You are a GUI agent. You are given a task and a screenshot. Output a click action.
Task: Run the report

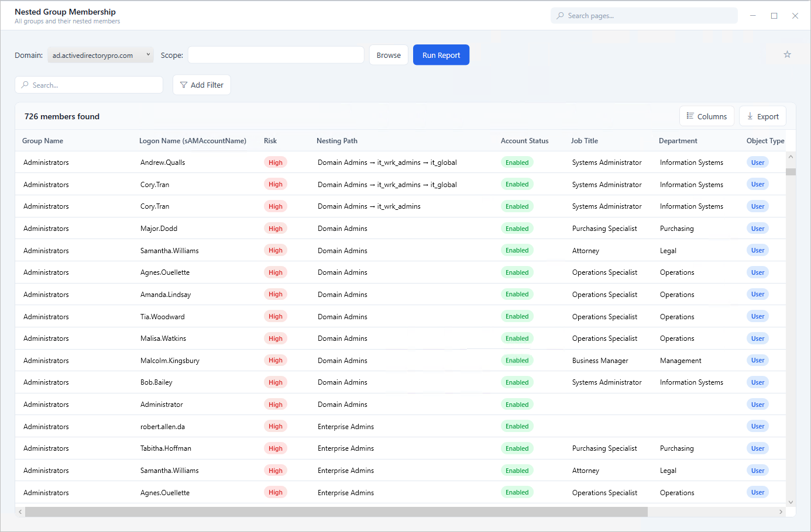[x=441, y=55]
